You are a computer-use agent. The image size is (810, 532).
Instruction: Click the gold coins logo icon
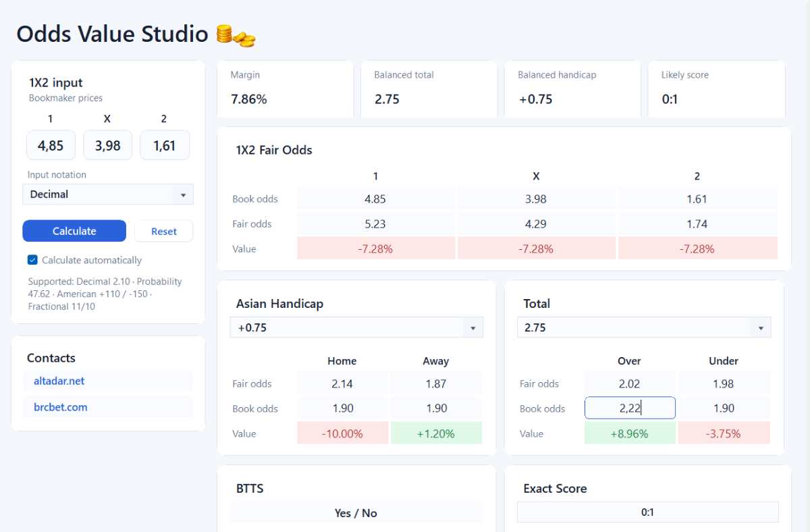click(x=236, y=35)
